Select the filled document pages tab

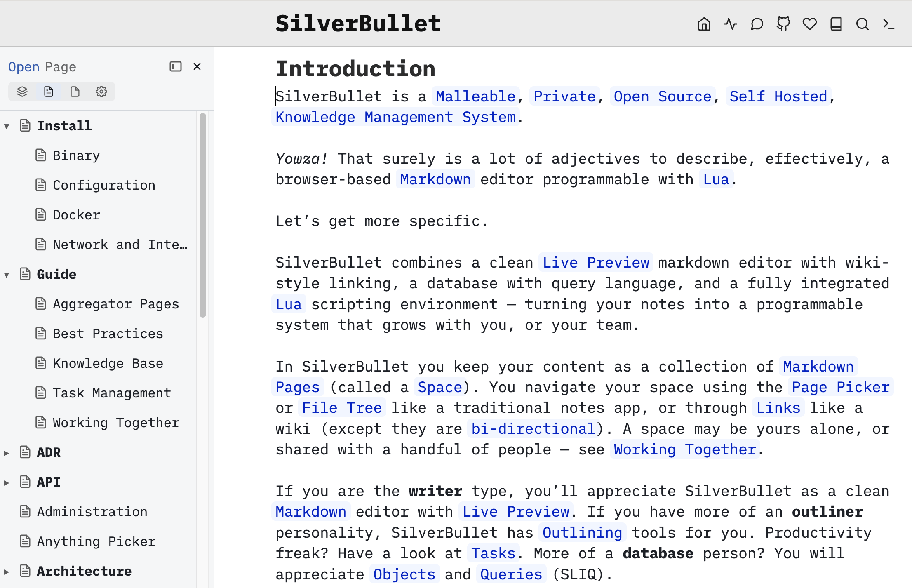click(49, 92)
